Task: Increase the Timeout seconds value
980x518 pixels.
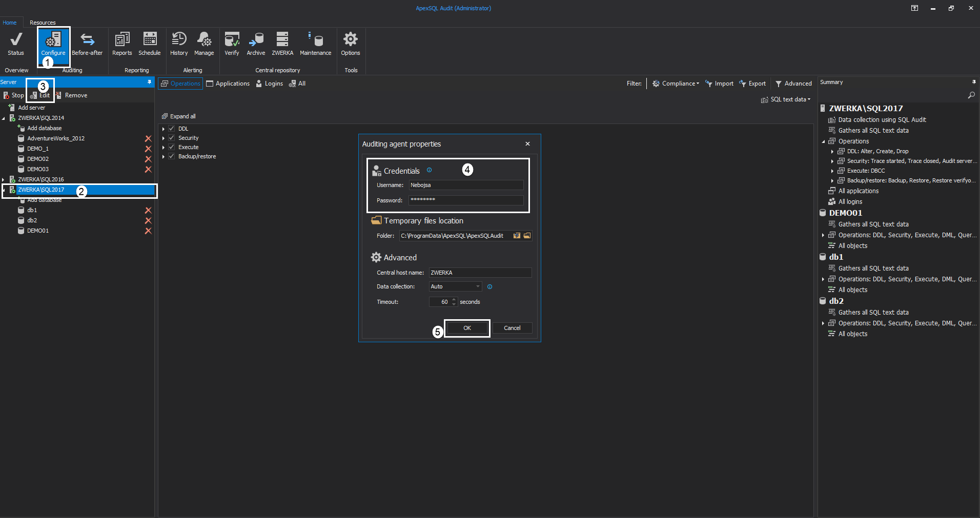Action: [x=454, y=300]
